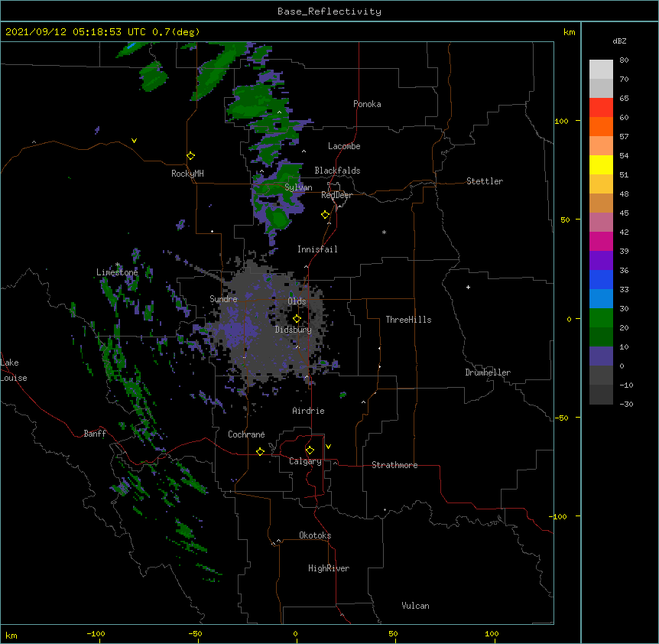The width and height of the screenshot is (659, 644).
Task: Click the km unit label at bottom left
Action: [x=11, y=635]
